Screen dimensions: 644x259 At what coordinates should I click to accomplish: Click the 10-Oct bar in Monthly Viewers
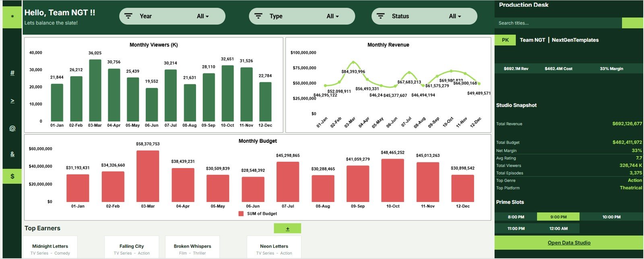[x=227, y=93]
